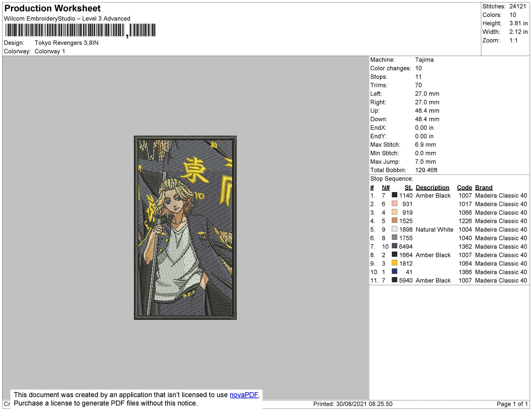Click the 'N#' column header
Image resolution: width=532 pixels, height=411 pixels.
point(385,188)
